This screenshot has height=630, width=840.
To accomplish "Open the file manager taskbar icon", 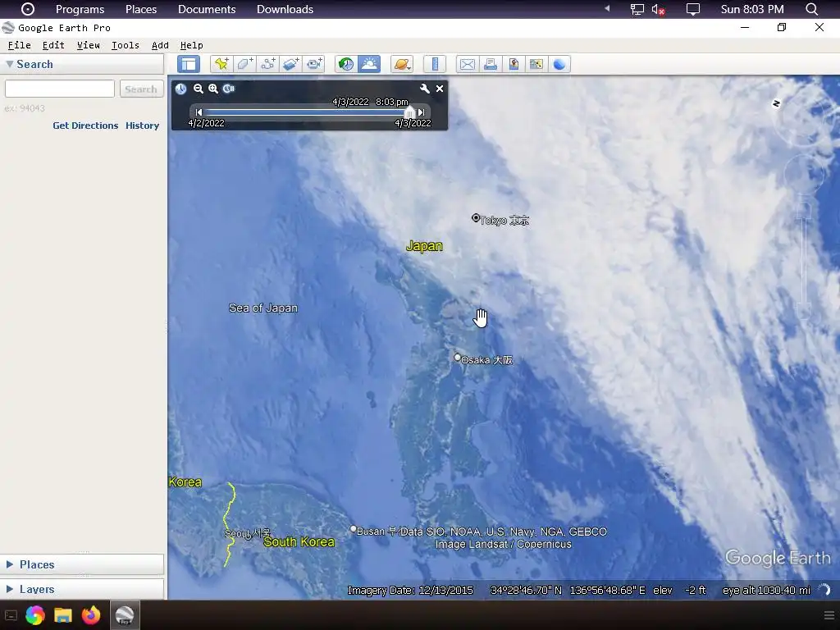I will pos(62,615).
